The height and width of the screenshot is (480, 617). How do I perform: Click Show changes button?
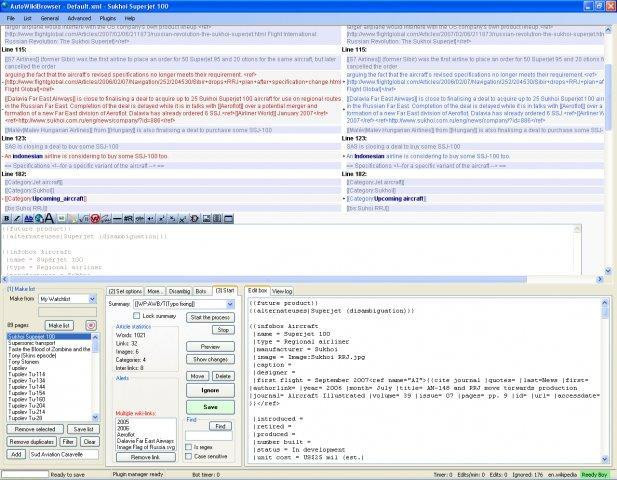pyautogui.click(x=210, y=359)
